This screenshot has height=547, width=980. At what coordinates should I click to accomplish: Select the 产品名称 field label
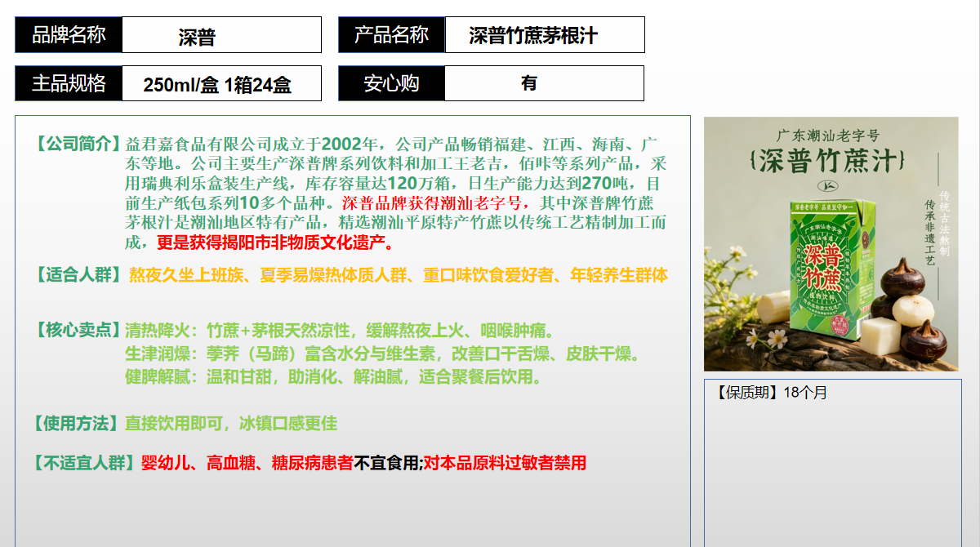coord(390,34)
